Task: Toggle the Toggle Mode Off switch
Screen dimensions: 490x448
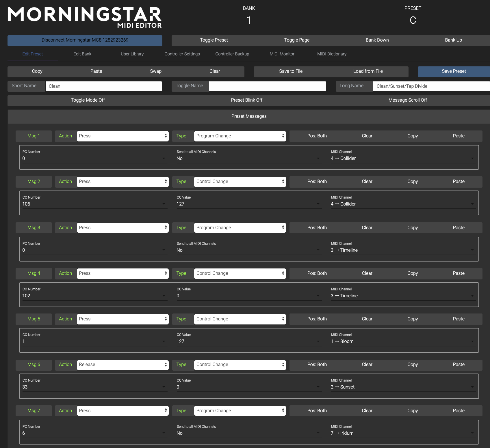Action: click(x=88, y=100)
